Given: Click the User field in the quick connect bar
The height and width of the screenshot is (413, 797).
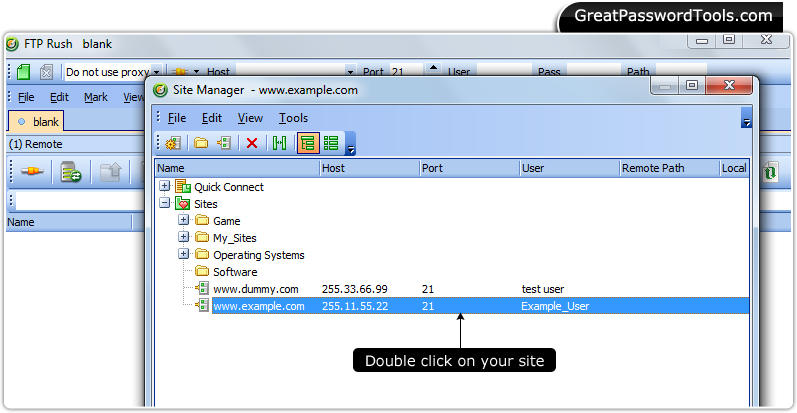Looking at the screenshot, I should (x=504, y=72).
